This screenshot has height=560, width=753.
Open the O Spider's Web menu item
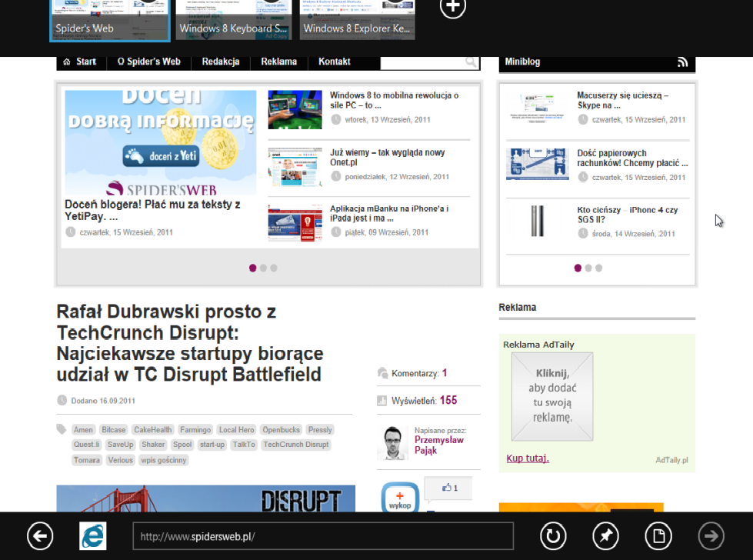pyautogui.click(x=149, y=62)
